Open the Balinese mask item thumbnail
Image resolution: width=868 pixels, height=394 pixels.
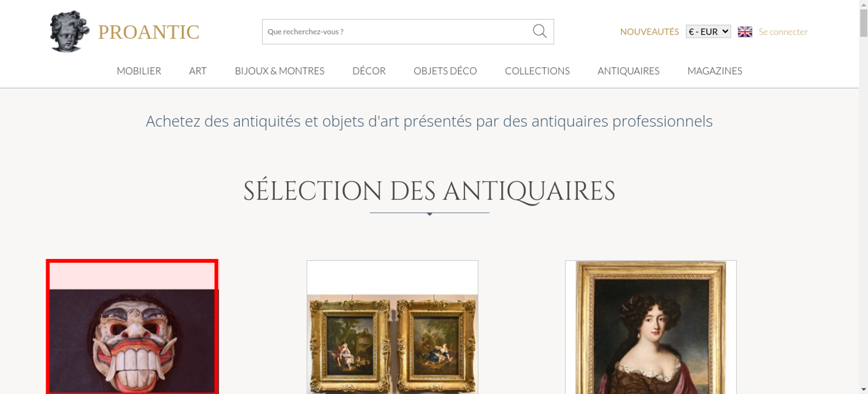[x=132, y=327]
